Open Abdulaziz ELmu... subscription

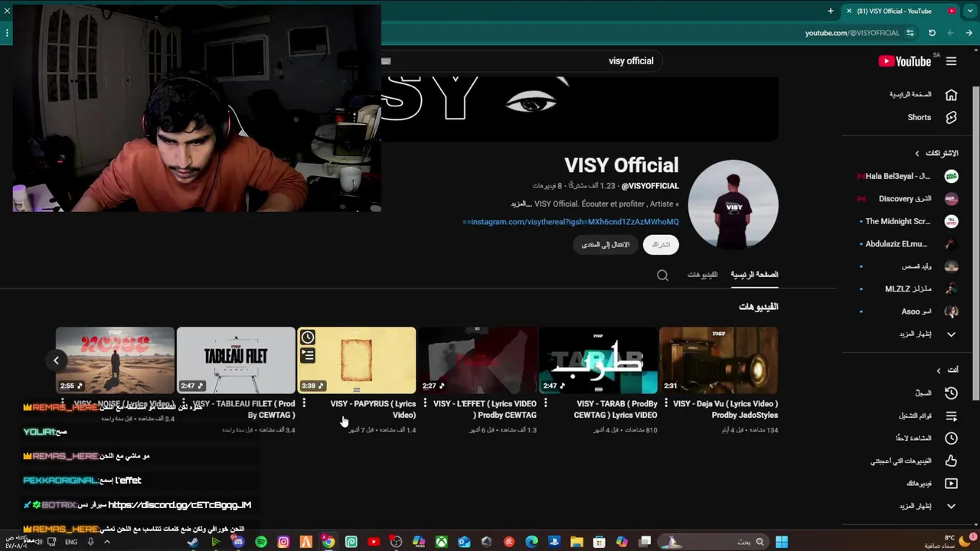(x=908, y=244)
